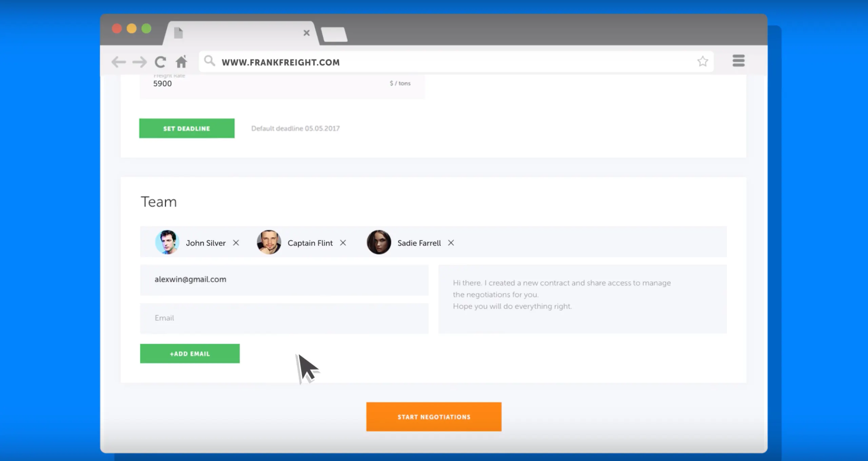Click the browser forward arrow
The image size is (868, 461).
tap(139, 62)
